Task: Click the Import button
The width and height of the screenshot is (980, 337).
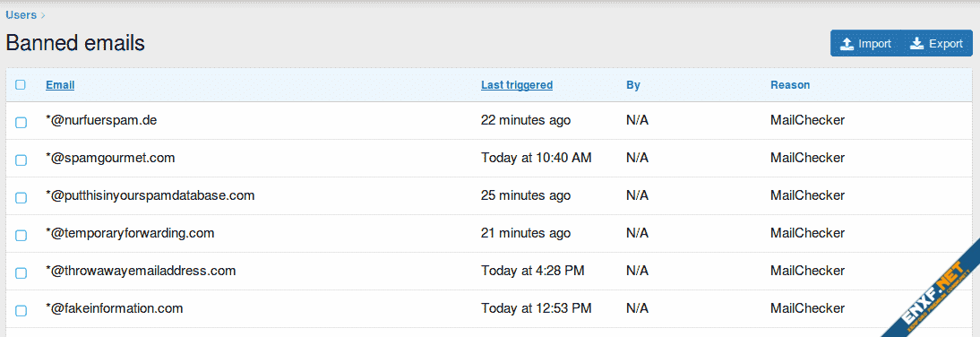Action: (865, 44)
